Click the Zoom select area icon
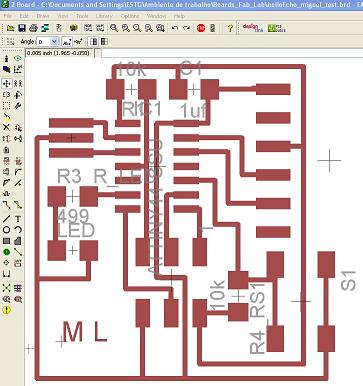The image size is (363, 386). click(160, 28)
